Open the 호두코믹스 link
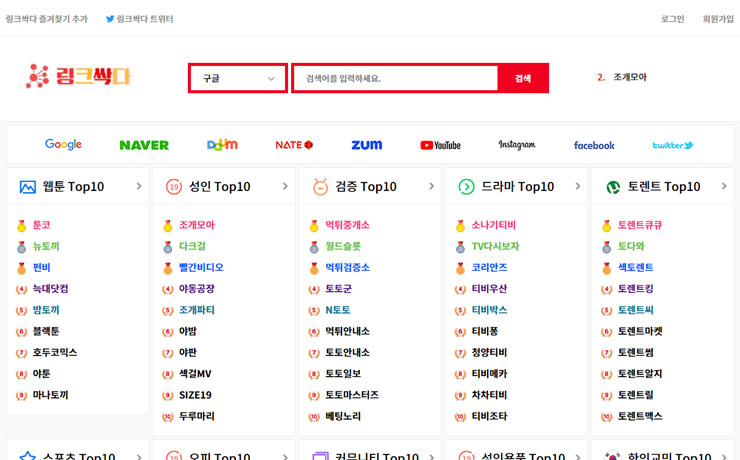The height and width of the screenshot is (460, 740). point(55,352)
